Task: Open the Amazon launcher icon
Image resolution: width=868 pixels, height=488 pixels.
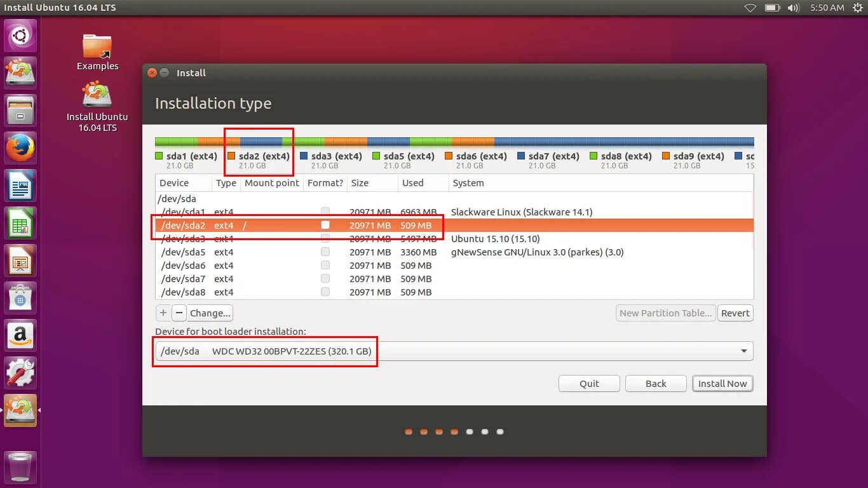Action: point(20,335)
